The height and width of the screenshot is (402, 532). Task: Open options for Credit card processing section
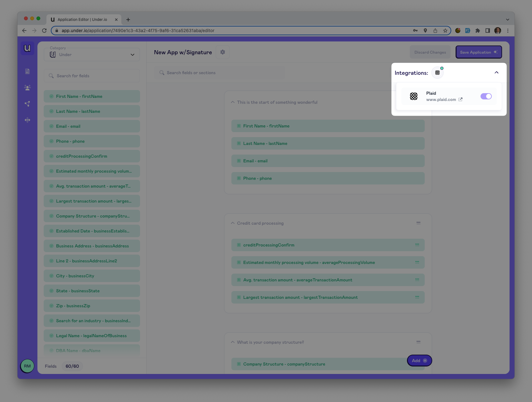[x=418, y=223]
